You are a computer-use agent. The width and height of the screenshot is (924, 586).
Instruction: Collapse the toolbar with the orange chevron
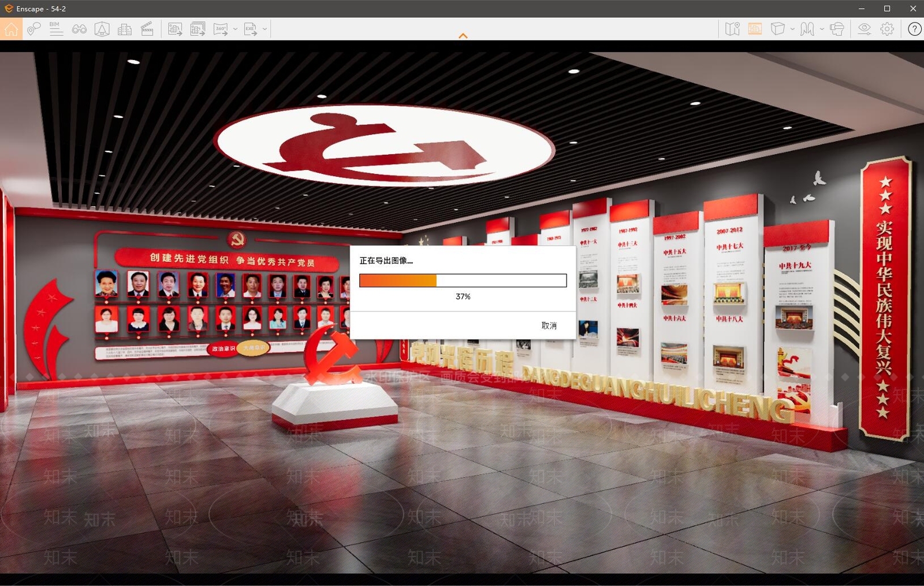pos(463,36)
